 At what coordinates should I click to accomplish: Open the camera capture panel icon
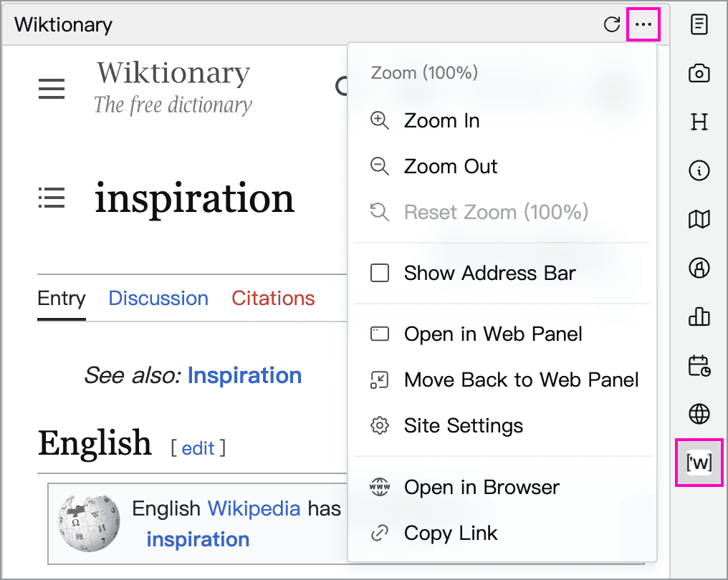699,73
